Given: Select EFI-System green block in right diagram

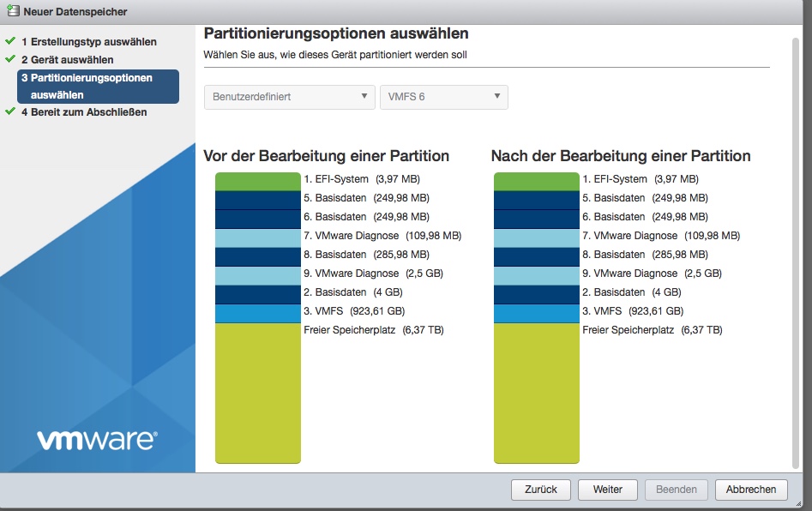Looking at the screenshot, I should [536, 180].
